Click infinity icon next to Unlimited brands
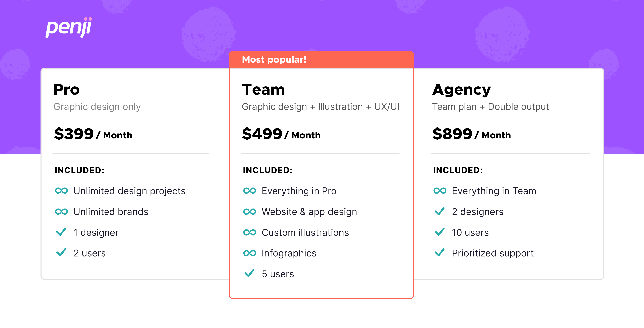The height and width of the screenshot is (328, 644). coord(61,212)
